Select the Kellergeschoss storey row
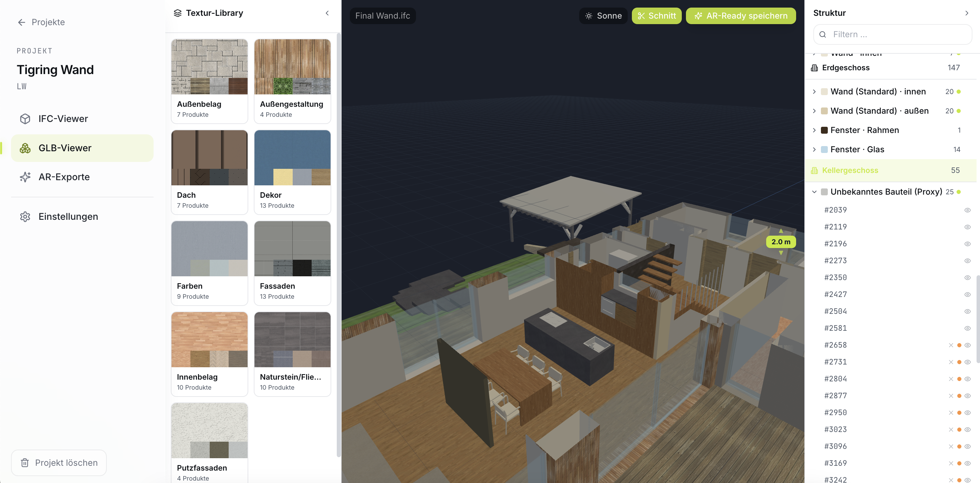The height and width of the screenshot is (483, 980). click(x=890, y=171)
